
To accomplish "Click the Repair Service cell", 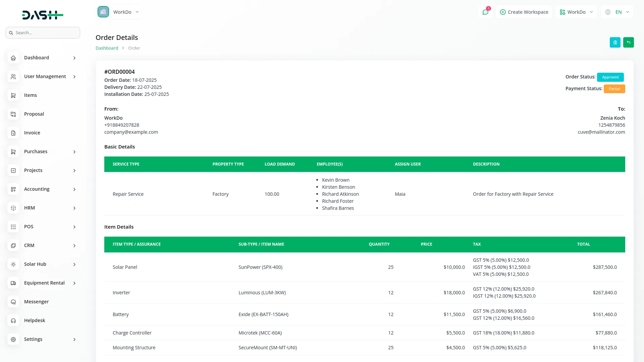I will [x=128, y=194].
